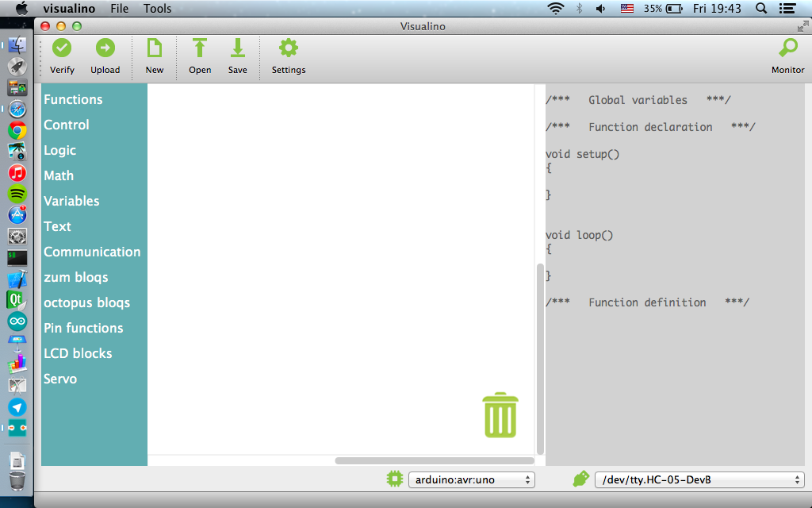
Task: Launch the serial Monitor
Action: [788, 48]
